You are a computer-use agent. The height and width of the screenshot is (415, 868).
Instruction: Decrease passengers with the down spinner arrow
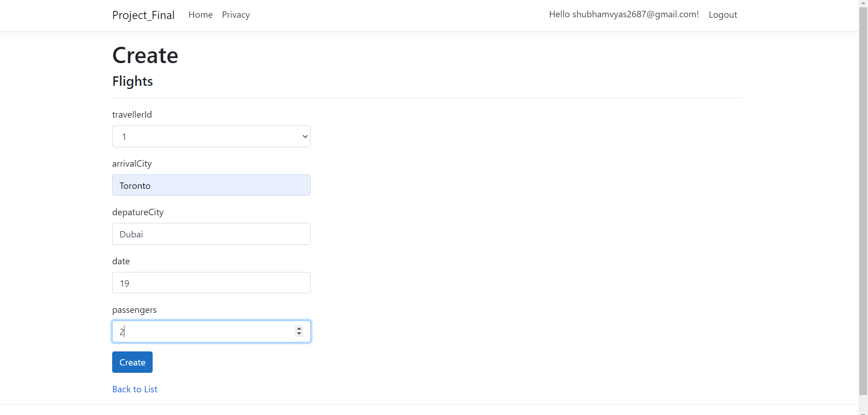(x=299, y=335)
